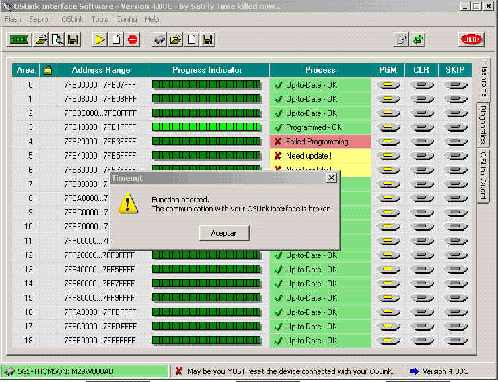The height and width of the screenshot is (382, 498).
Task: Open the OSLink menu
Action: (71, 20)
